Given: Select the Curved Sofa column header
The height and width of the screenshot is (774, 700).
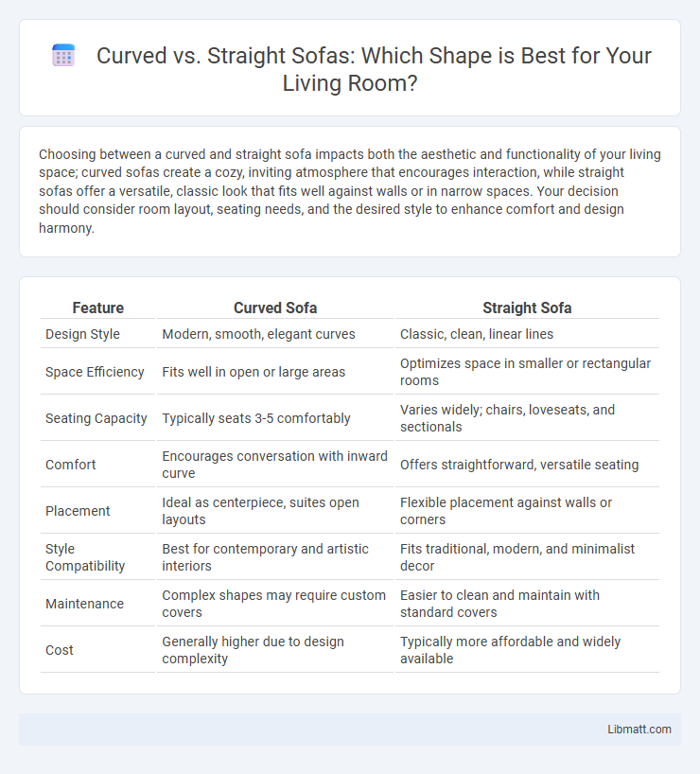Looking at the screenshot, I should coord(275,308).
